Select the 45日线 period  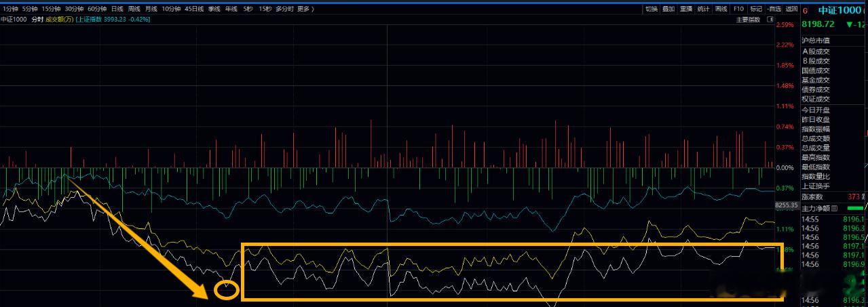click(195, 9)
